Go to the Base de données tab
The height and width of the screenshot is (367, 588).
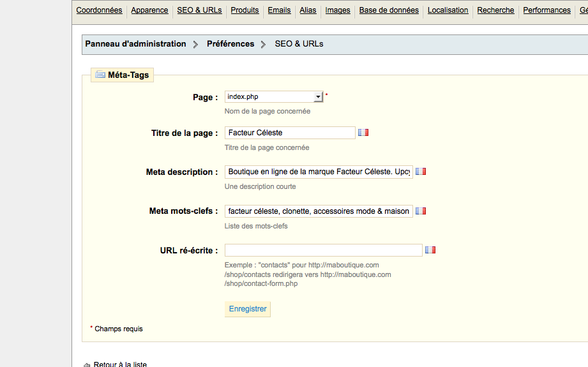[x=389, y=10]
